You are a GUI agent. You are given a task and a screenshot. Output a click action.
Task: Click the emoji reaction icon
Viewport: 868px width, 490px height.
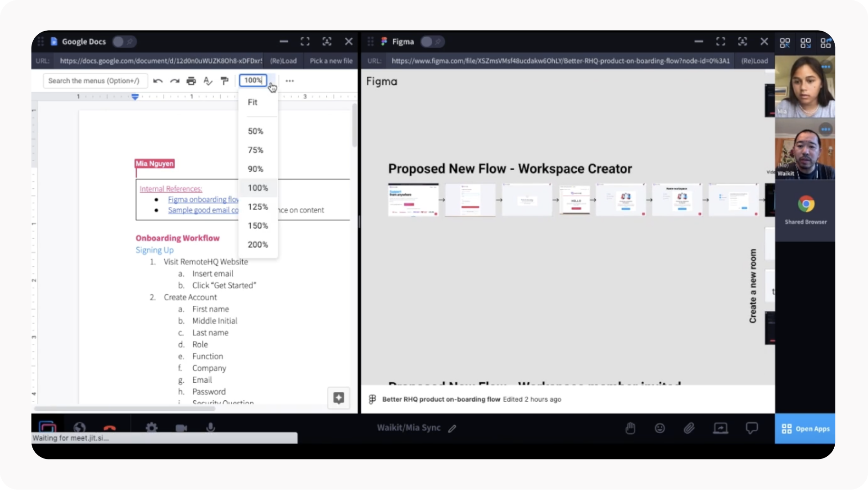[x=660, y=428]
